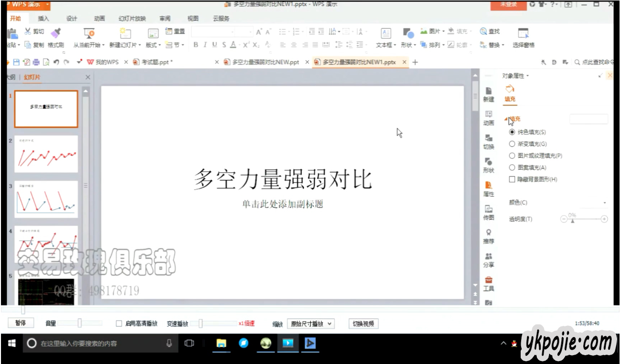
Task: Collapse the 填充 section triangle
Action: coord(506,119)
